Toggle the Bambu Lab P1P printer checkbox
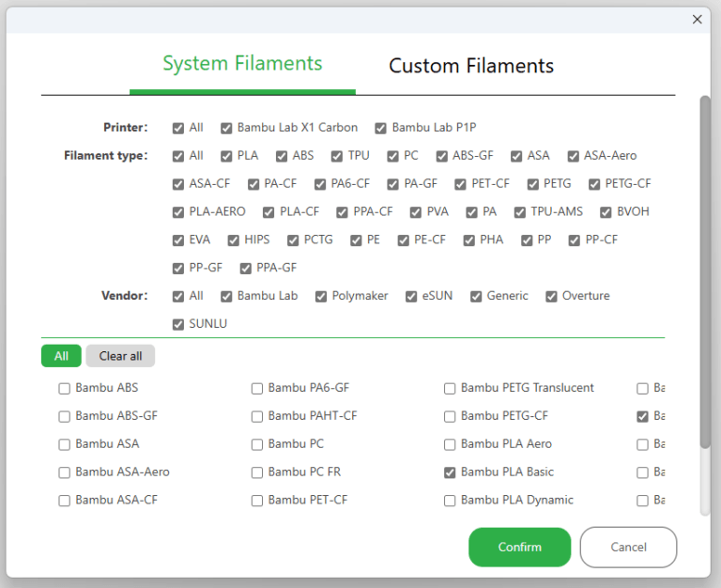This screenshot has height=588, width=721. [x=381, y=128]
